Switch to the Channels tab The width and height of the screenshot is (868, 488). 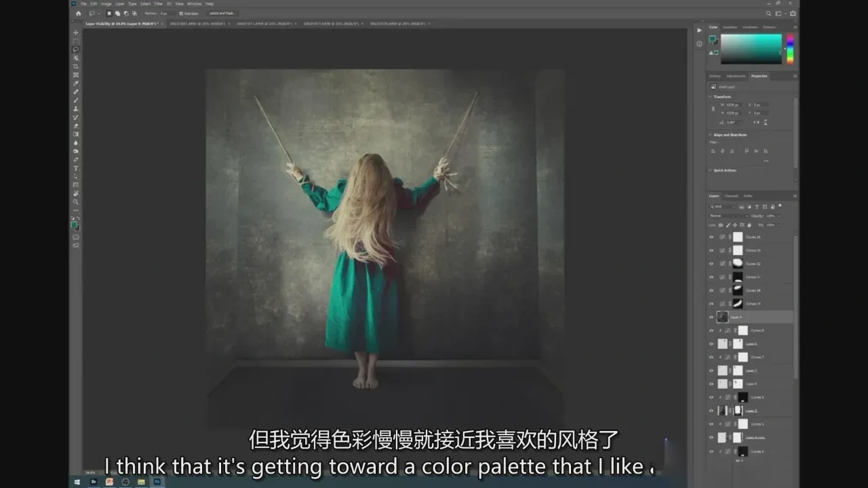(732, 196)
